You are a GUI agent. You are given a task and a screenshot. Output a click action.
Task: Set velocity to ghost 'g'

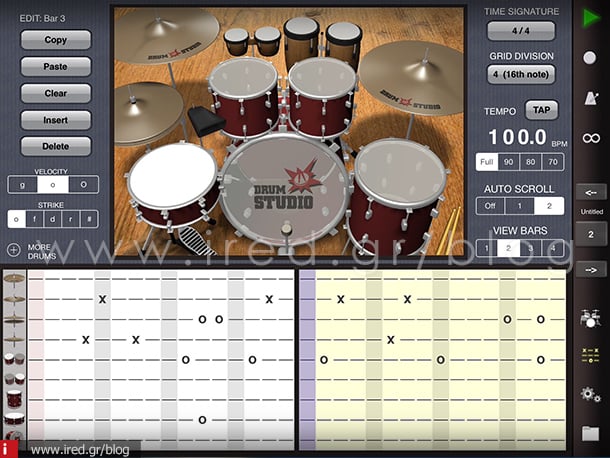coord(23,184)
